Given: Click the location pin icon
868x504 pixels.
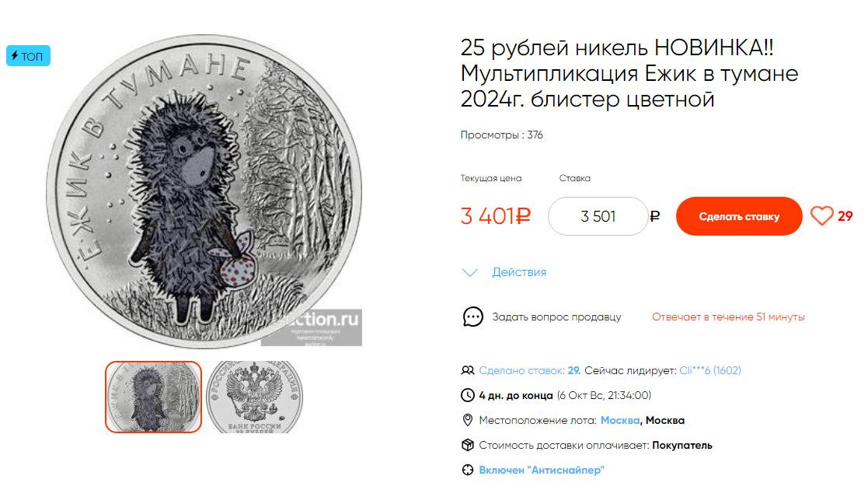Looking at the screenshot, I should [x=468, y=420].
